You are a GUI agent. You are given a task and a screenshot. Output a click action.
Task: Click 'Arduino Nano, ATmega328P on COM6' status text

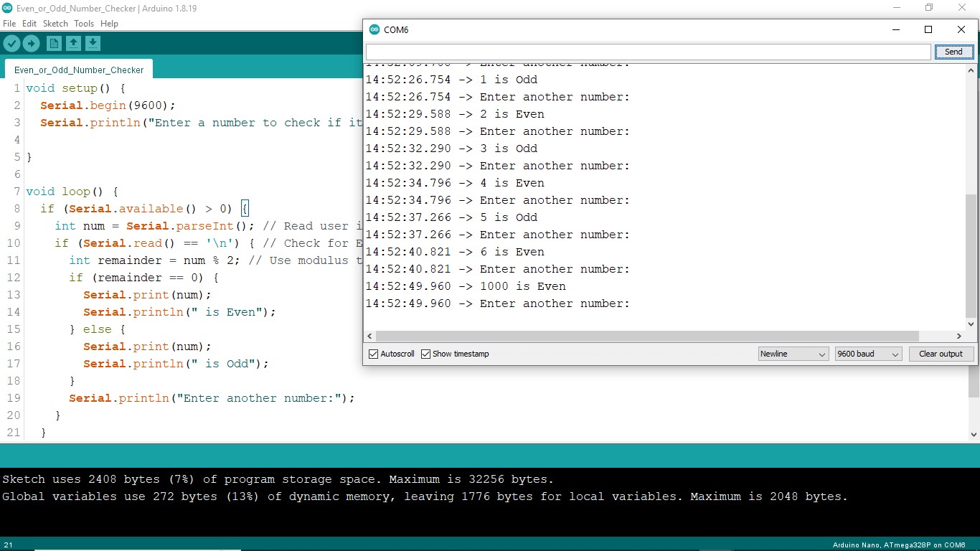(899, 545)
